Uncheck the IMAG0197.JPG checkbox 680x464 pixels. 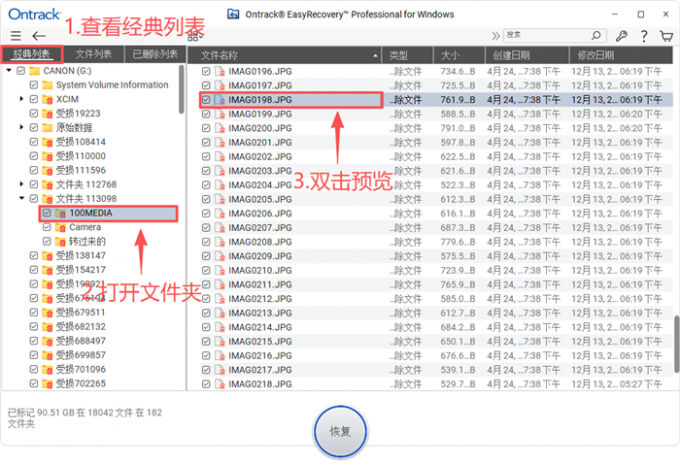(x=206, y=85)
